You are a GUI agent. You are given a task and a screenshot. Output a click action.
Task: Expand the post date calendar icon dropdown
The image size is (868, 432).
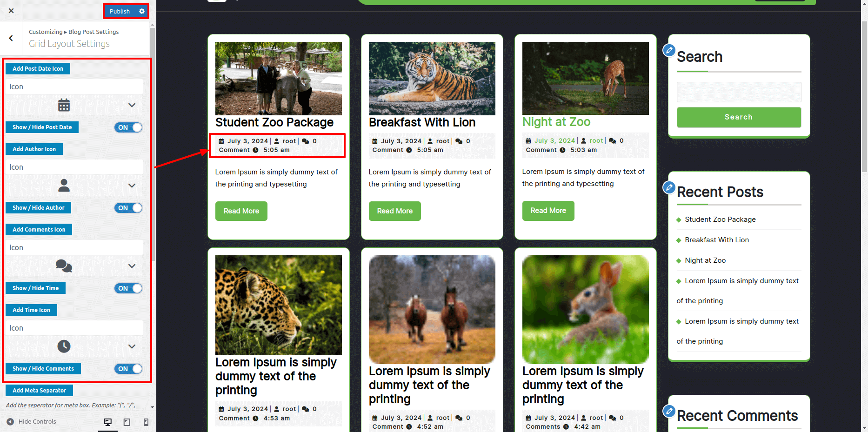click(132, 106)
